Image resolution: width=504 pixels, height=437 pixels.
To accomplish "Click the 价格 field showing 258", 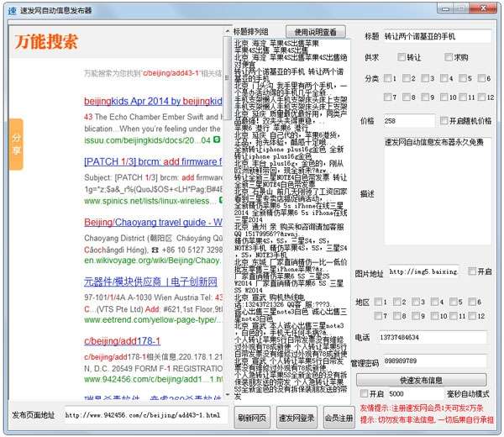I will pyautogui.click(x=409, y=121).
